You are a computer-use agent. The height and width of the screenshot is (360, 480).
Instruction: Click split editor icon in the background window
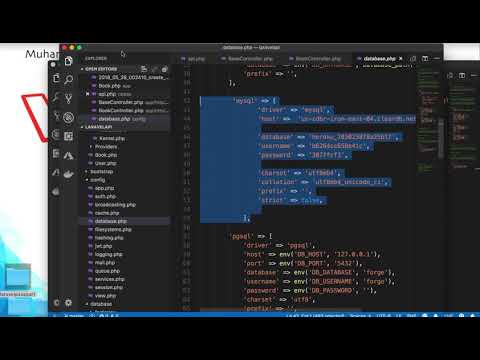(462, 76)
